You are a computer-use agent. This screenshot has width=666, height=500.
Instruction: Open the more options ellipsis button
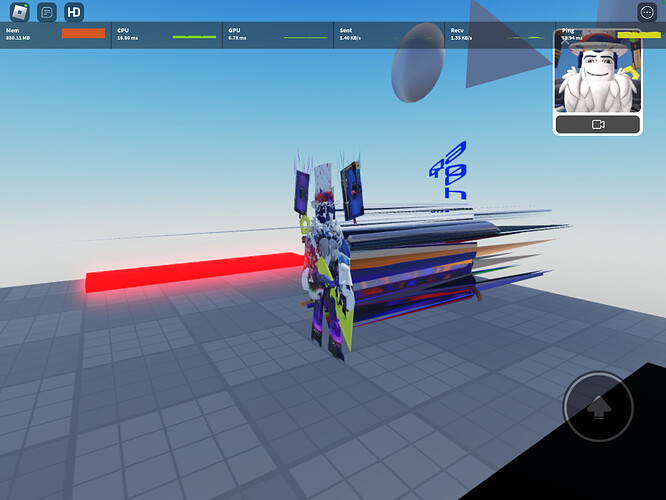click(647, 13)
